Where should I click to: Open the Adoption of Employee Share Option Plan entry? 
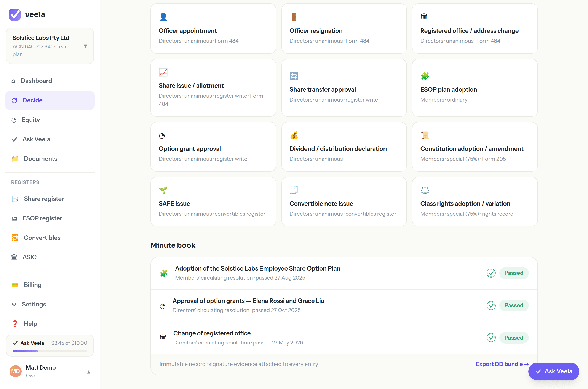click(x=344, y=273)
